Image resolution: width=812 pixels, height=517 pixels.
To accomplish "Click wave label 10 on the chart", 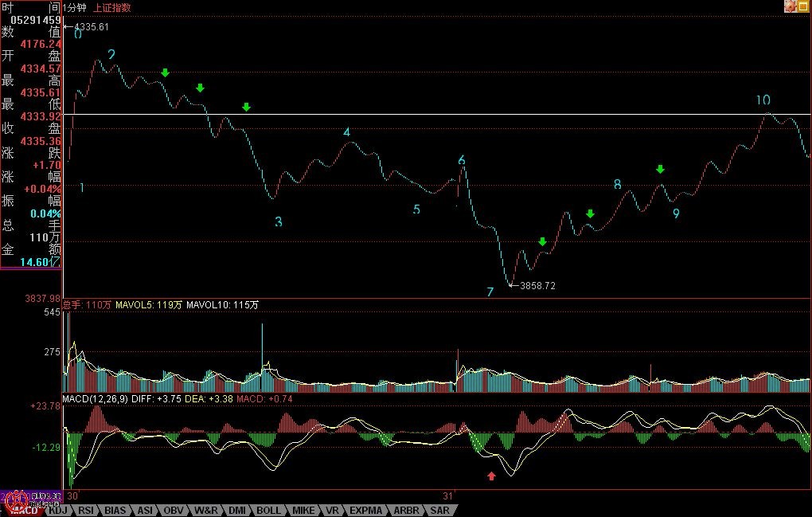I will point(763,100).
